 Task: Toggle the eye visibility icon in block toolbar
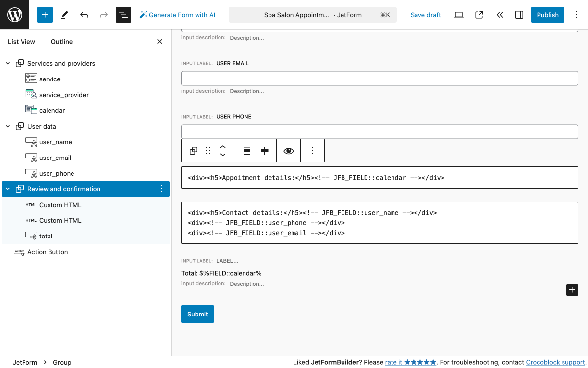tap(289, 151)
